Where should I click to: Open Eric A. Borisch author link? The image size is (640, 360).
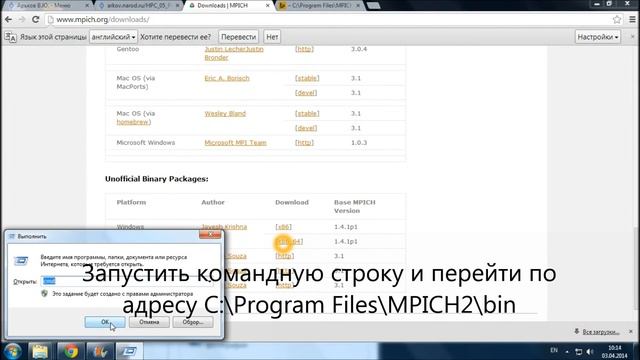[227, 78]
